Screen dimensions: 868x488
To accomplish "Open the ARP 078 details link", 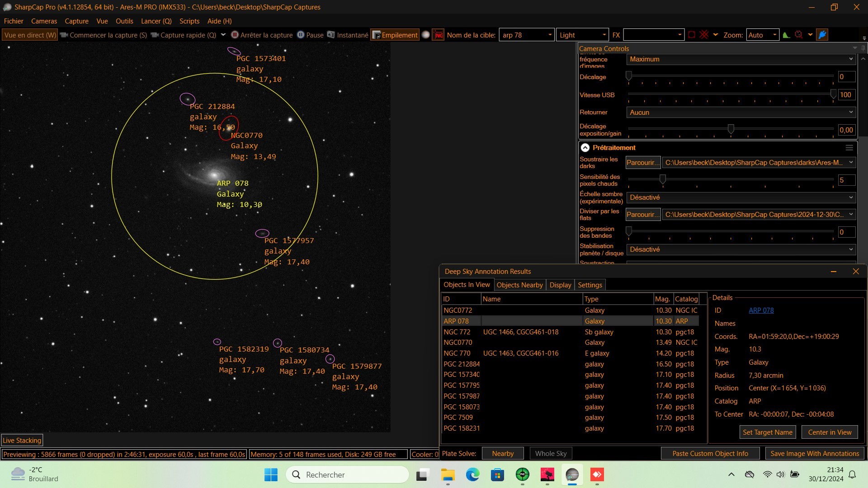I will (x=761, y=310).
